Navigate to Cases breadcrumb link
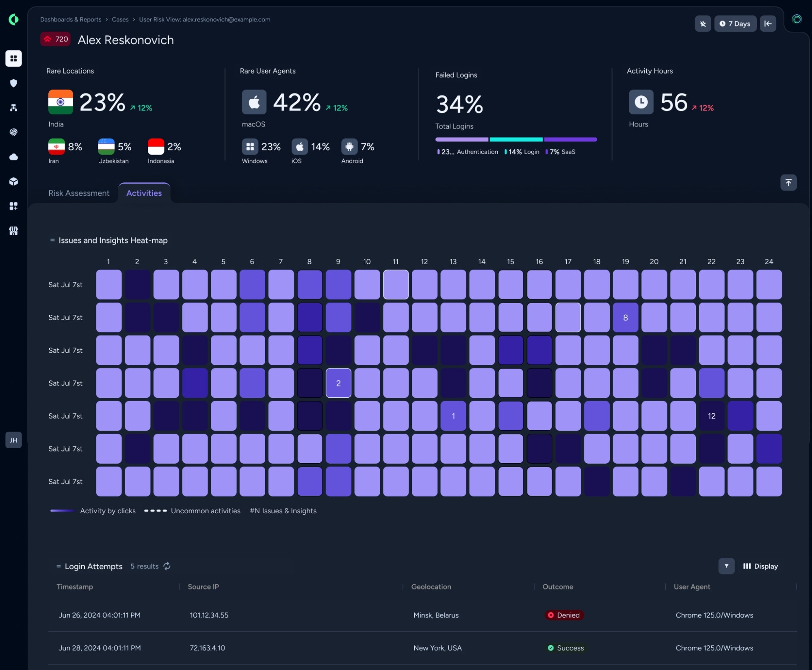The image size is (812, 670). click(120, 20)
